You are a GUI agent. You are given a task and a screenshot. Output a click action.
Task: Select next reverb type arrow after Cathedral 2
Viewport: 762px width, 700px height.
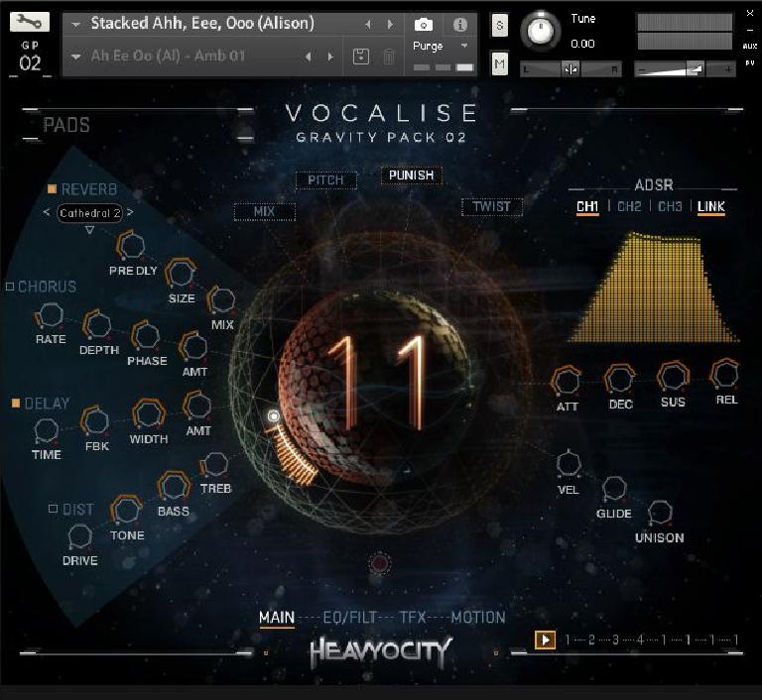pyautogui.click(x=130, y=212)
